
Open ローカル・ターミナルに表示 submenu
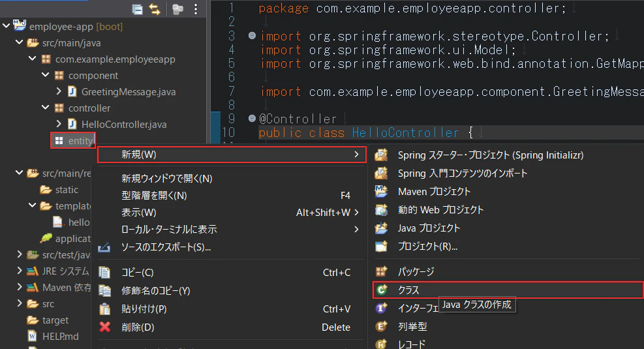(x=232, y=229)
